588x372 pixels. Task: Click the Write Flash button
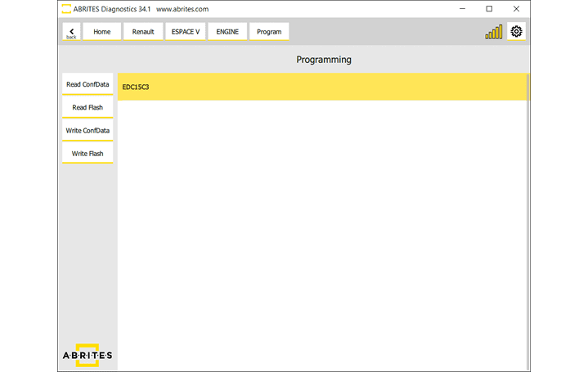pos(88,153)
